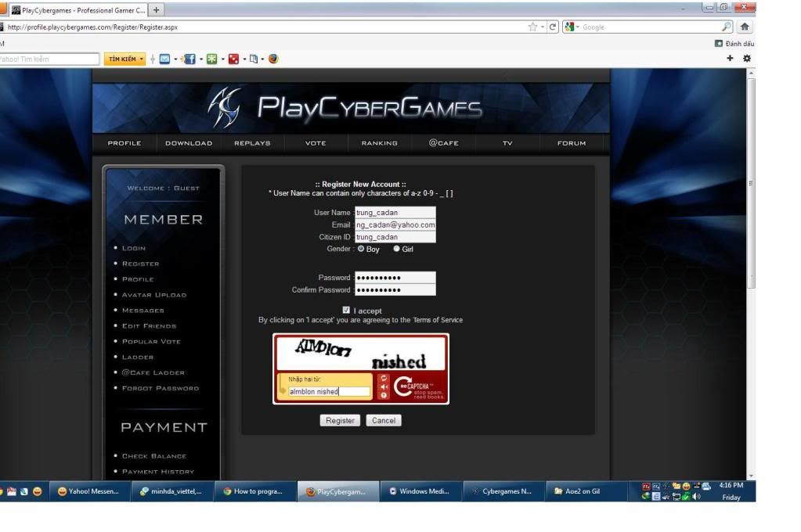801x532 pixels.
Task: Open the Google search engine dropdown
Action: click(x=578, y=27)
